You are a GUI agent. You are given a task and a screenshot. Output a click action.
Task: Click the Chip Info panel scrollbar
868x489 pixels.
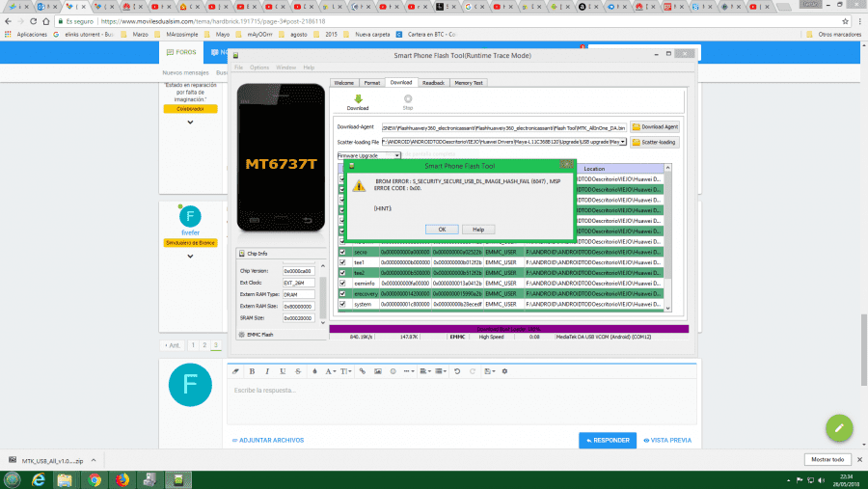tap(323, 293)
